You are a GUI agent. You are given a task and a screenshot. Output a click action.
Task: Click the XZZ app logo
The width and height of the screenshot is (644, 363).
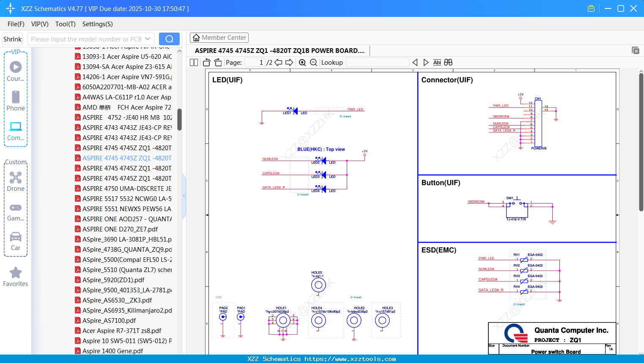pos(10,8)
